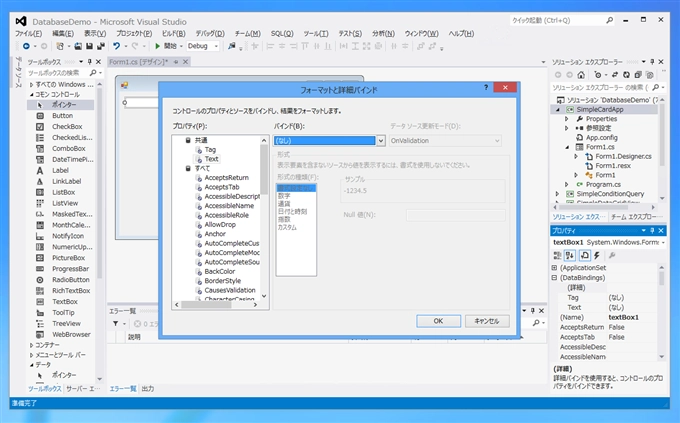
Task: Close the Format and Advanced Binding dialog
Action: [x=505, y=88]
